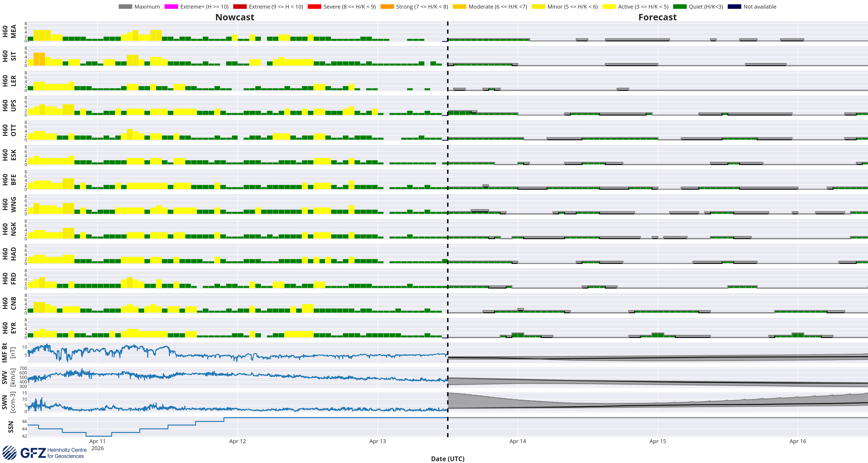868x463 pixels.
Task: Select the Forecast heading
Action: (x=657, y=17)
